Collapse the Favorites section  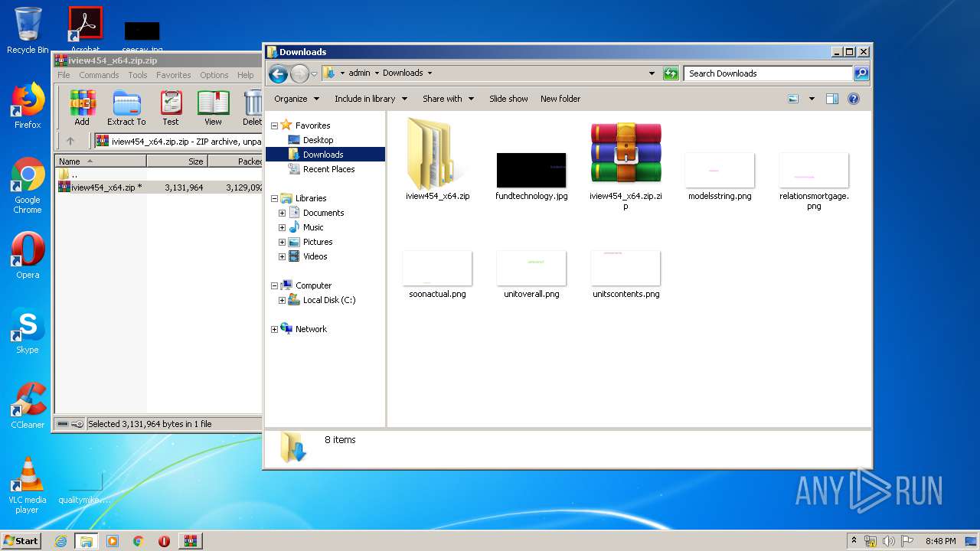pos(274,126)
